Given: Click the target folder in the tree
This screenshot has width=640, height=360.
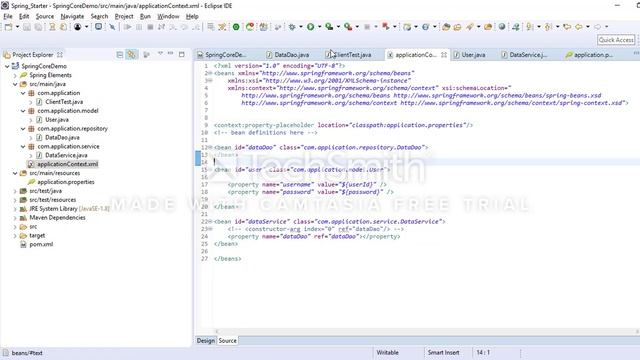Looking at the screenshot, I should [37, 236].
